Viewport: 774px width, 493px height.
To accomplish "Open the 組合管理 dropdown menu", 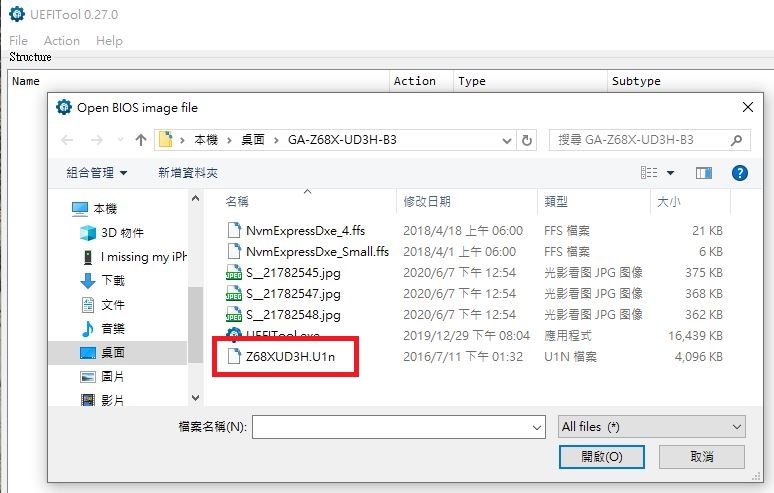I will tap(97, 173).
